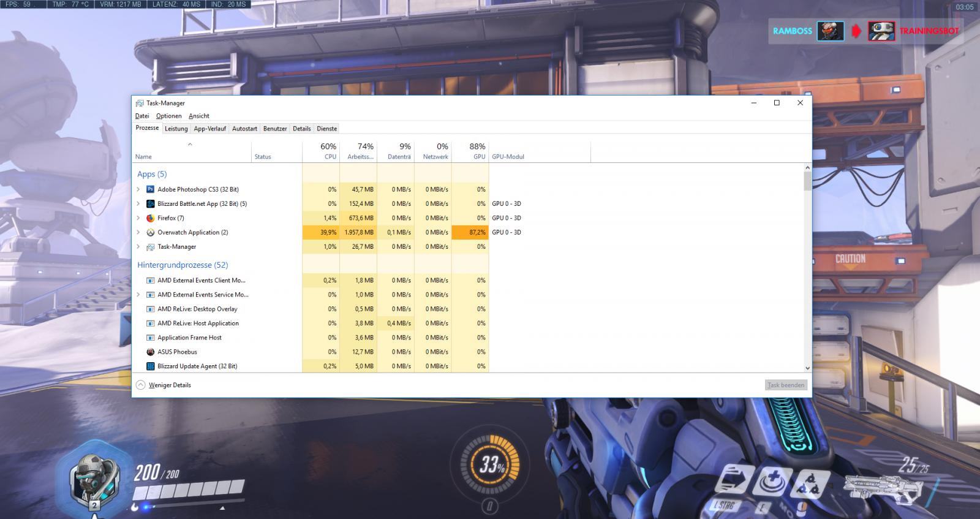Click the Application Frame Host icon
Image resolution: width=980 pixels, height=519 pixels.
[x=151, y=338]
